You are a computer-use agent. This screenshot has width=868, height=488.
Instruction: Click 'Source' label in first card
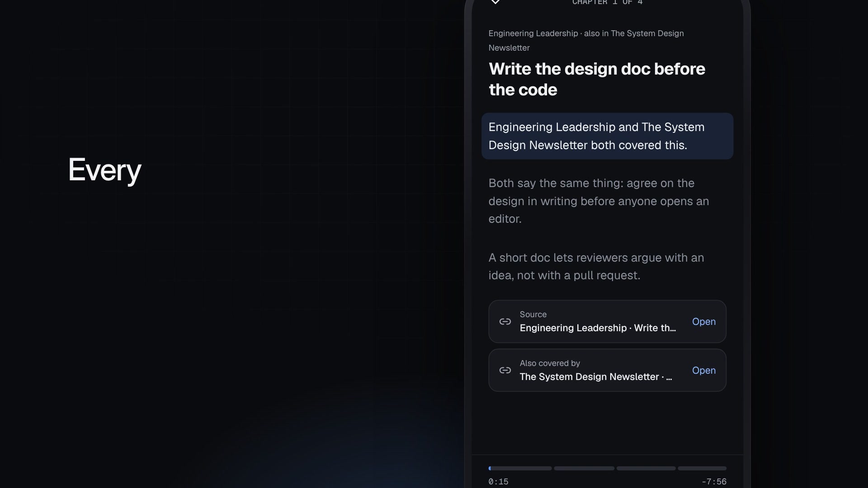coord(533,314)
